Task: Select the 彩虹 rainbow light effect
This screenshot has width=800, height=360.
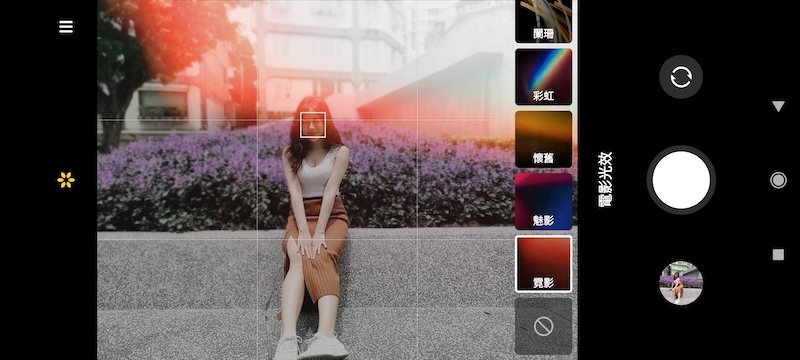Action: coord(543,77)
